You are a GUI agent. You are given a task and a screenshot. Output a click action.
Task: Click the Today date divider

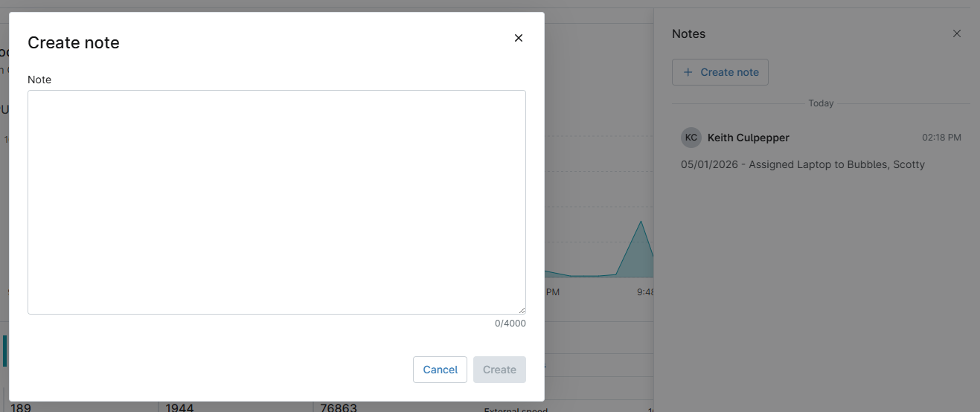(x=821, y=103)
